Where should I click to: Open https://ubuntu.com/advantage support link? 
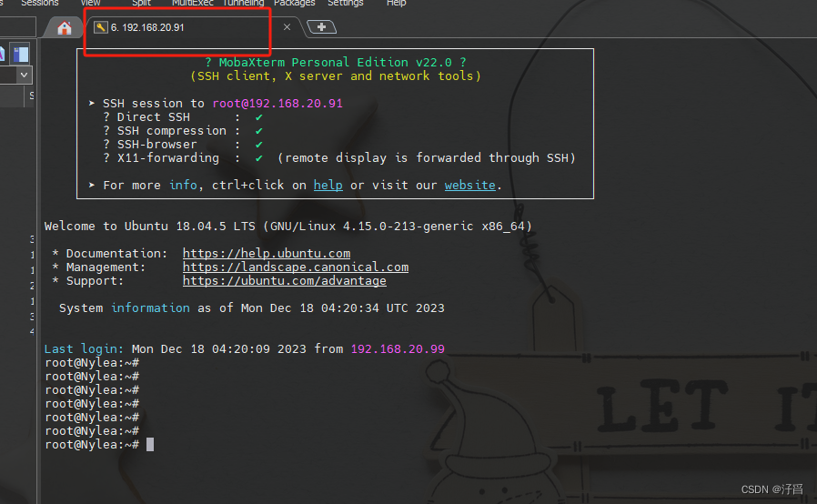[285, 280]
